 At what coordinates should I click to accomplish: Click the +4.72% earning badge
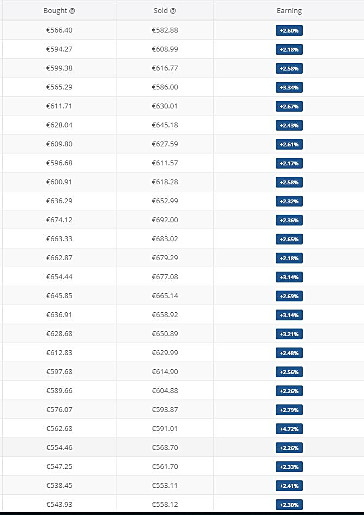pyautogui.click(x=289, y=429)
